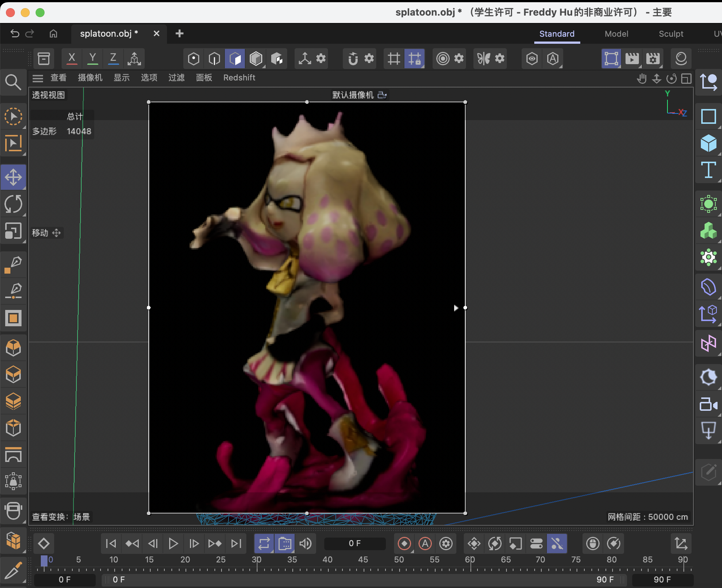Click the current frame field showing 0 F

pos(354,544)
